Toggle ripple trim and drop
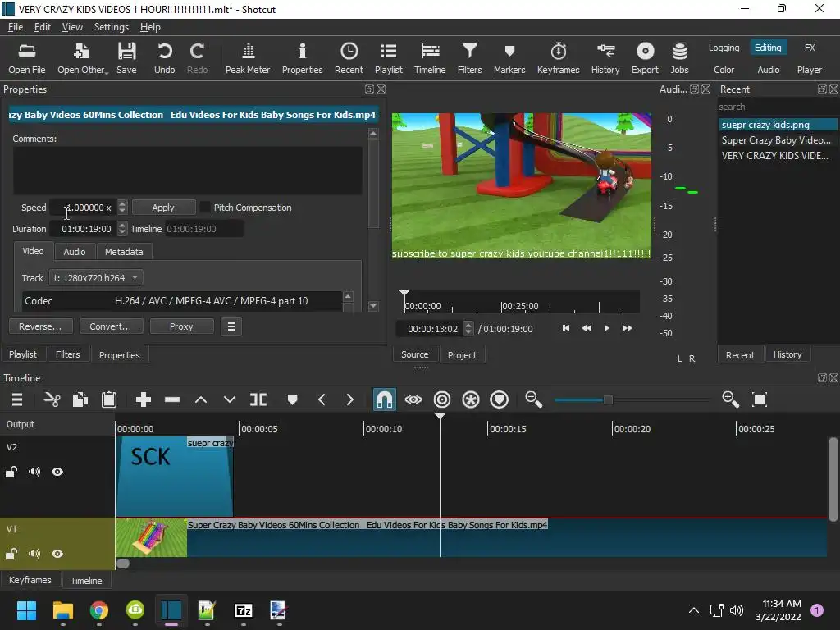The height and width of the screenshot is (630, 840). [x=442, y=399]
